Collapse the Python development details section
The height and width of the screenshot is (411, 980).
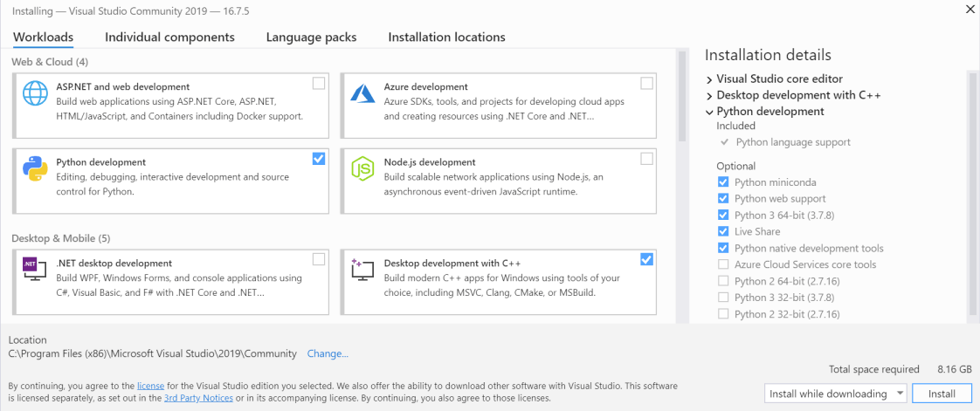pos(709,112)
